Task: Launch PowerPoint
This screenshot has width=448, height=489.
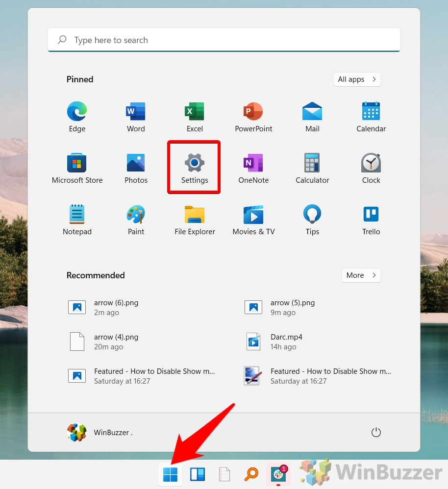Action: pos(253,117)
